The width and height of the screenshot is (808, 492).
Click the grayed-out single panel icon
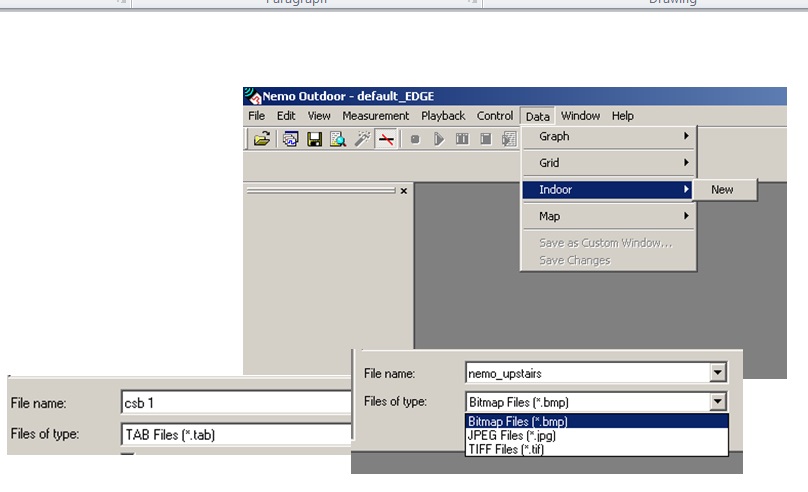point(485,139)
